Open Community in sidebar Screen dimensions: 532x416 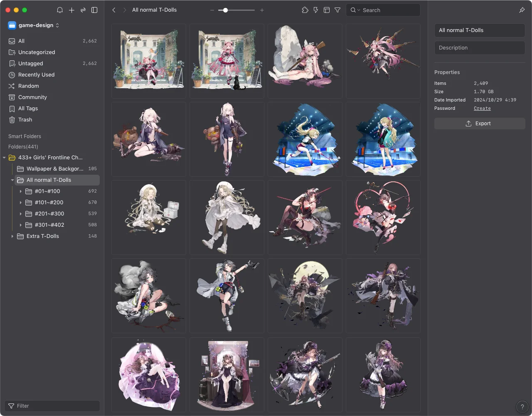pos(52,97)
